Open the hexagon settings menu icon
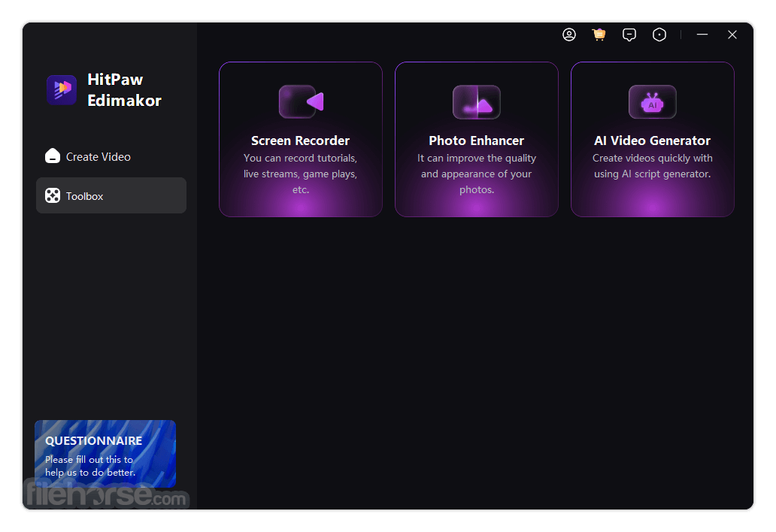The height and width of the screenshot is (532, 776). point(659,35)
